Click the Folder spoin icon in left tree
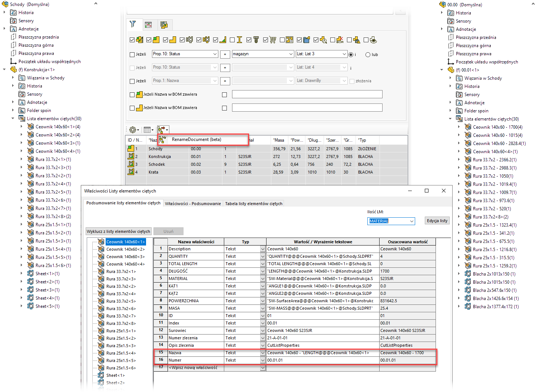536x392 pixels. pos(22,111)
